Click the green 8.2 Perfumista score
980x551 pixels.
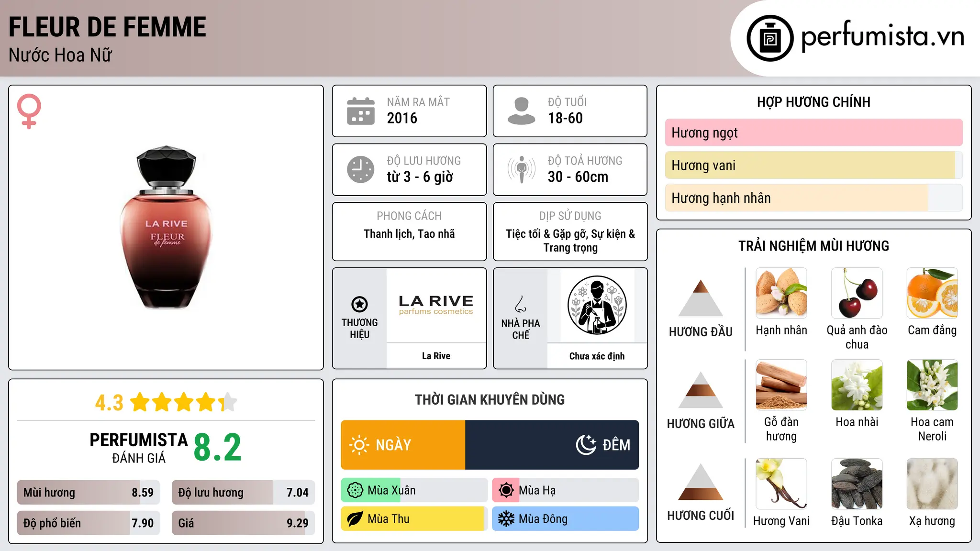click(x=218, y=448)
